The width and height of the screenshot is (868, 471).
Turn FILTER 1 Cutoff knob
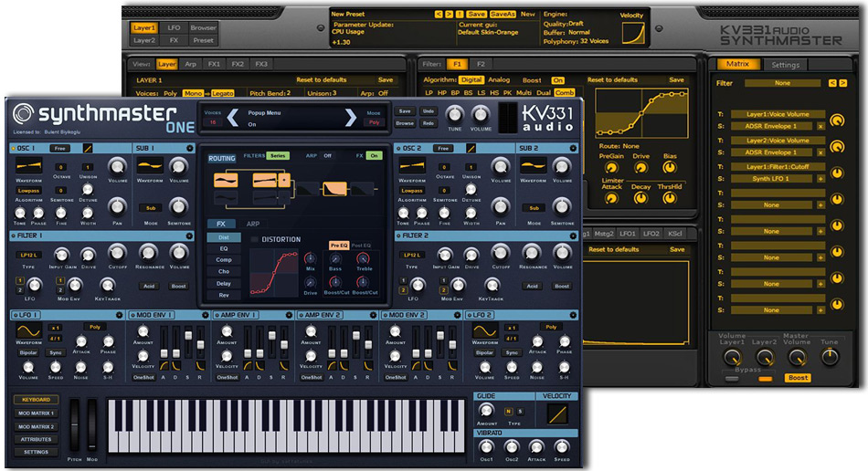coord(117,253)
